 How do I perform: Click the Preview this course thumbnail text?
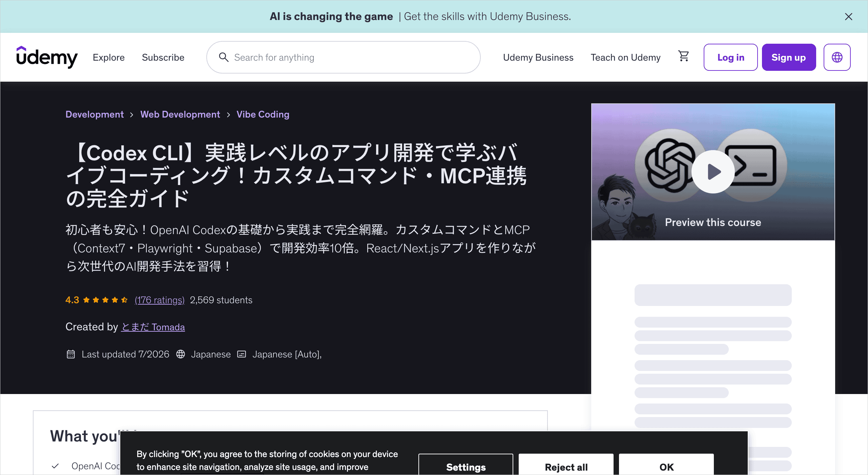(x=713, y=222)
